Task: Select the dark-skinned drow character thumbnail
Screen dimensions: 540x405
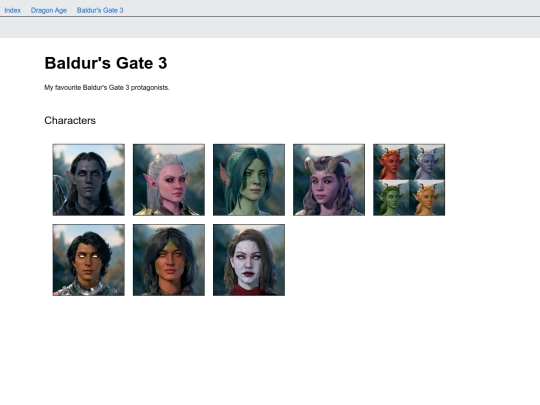Action: click(89, 180)
